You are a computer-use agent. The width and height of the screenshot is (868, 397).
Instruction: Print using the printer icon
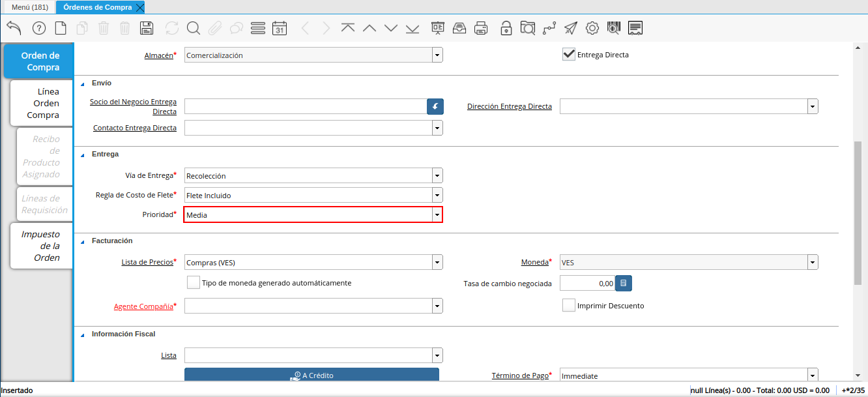[x=481, y=28]
